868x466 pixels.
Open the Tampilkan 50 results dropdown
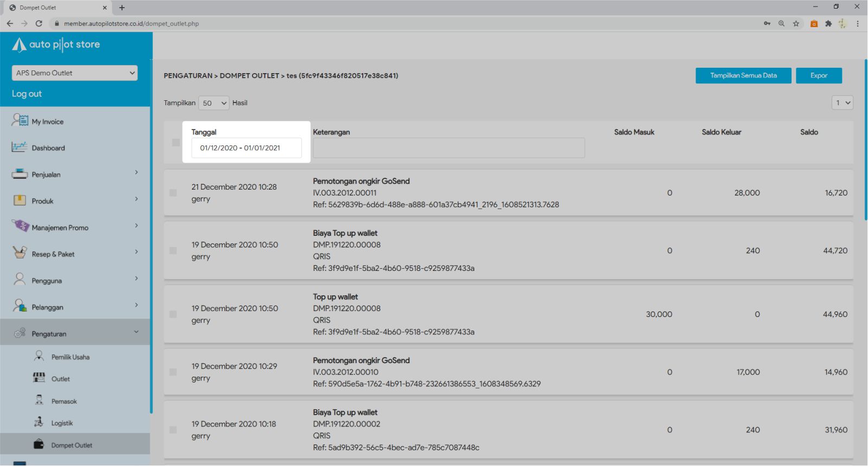214,103
